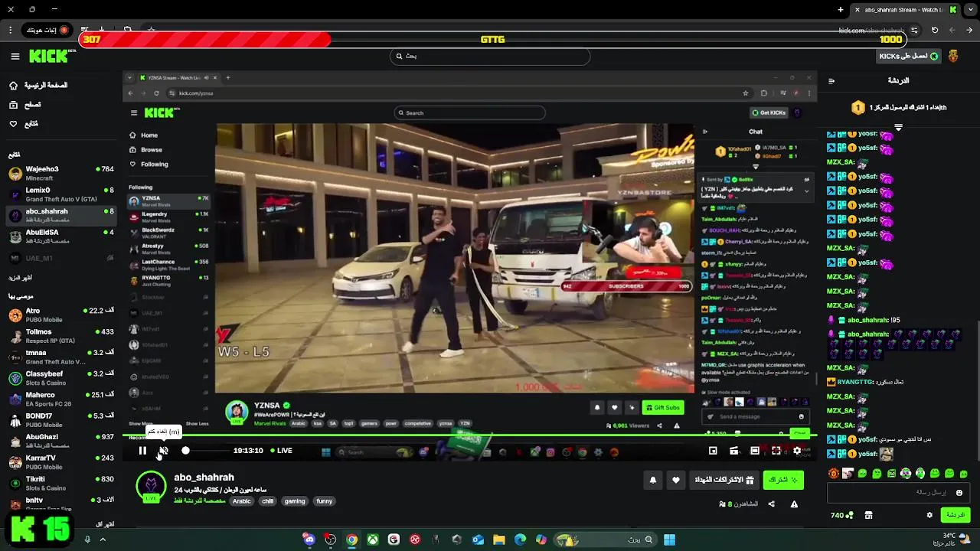The width and height of the screenshot is (980, 551).
Task: Open the home page sidebar item
Action: [x=38, y=86]
